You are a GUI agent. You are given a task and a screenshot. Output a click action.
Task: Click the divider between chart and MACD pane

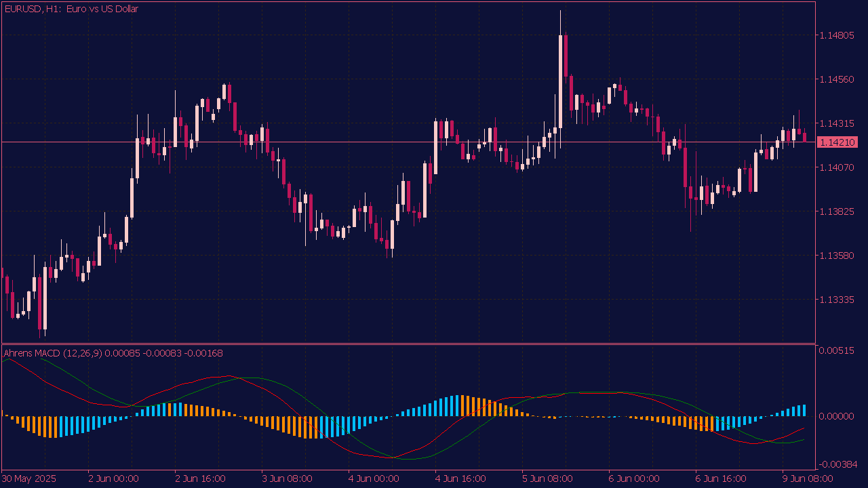(x=407, y=344)
